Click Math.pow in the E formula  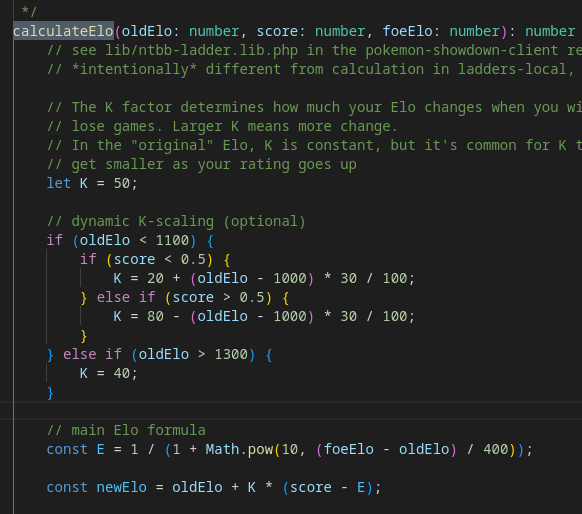click(239, 449)
